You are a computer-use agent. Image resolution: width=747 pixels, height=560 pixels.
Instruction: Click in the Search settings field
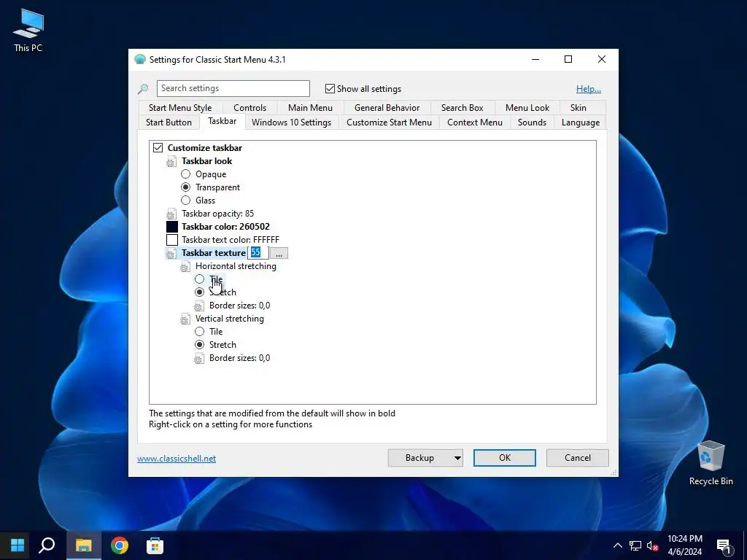point(233,88)
